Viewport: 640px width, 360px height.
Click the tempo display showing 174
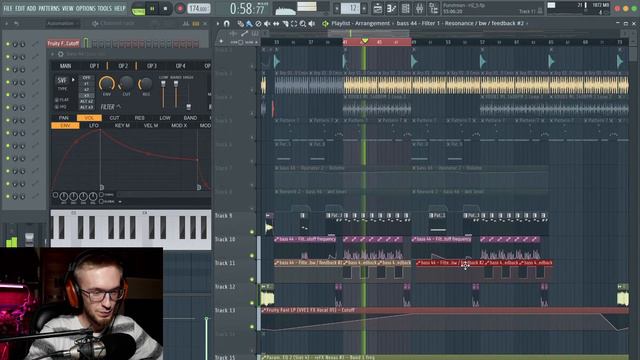(199, 8)
